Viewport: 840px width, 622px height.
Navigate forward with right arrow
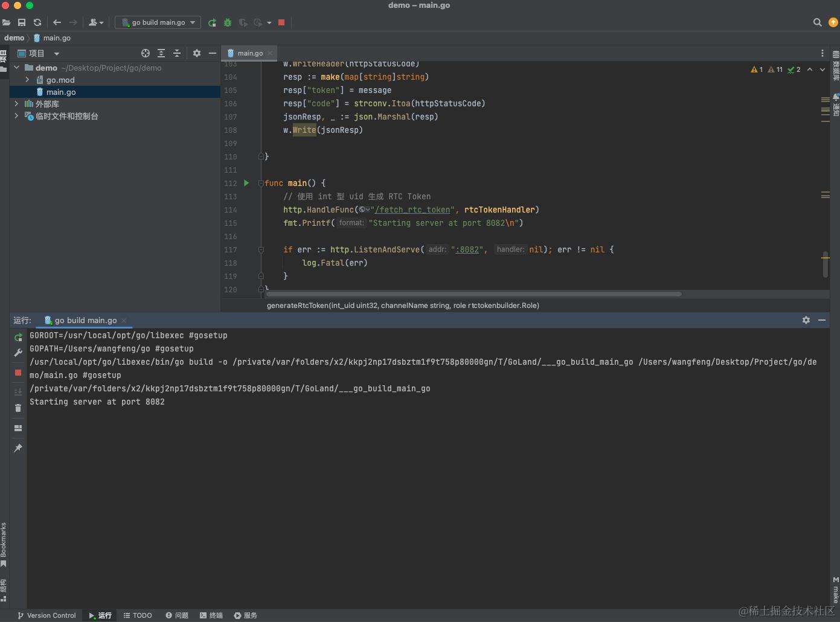pyautogui.click(x=73, y=22)
